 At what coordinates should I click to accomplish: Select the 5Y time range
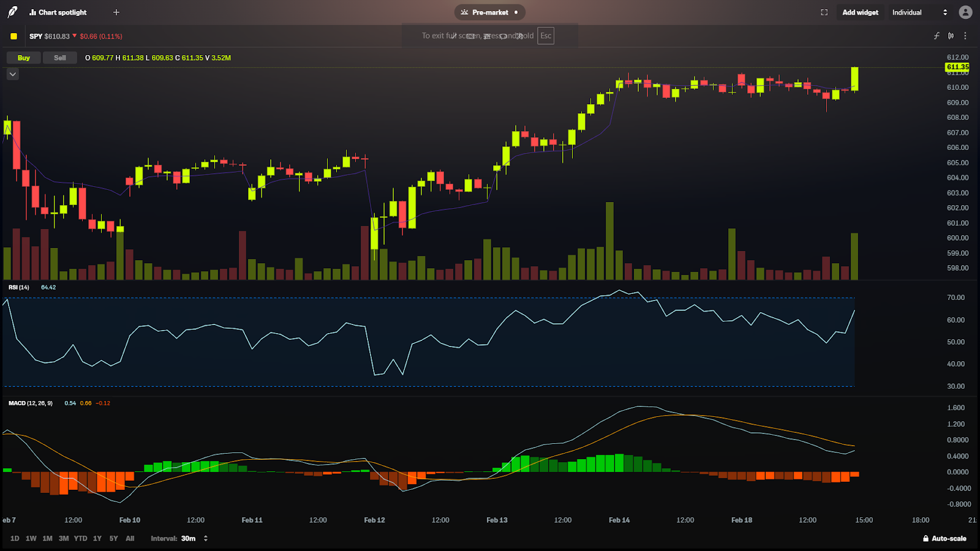click(x=114, y=539)
